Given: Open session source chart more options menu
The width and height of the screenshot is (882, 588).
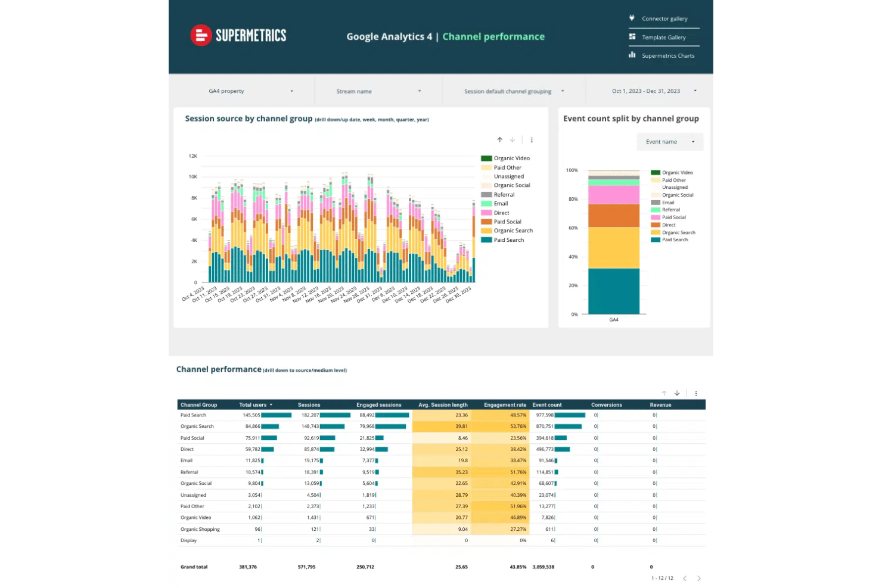Looking at the screenshot, I should (532, 140).
